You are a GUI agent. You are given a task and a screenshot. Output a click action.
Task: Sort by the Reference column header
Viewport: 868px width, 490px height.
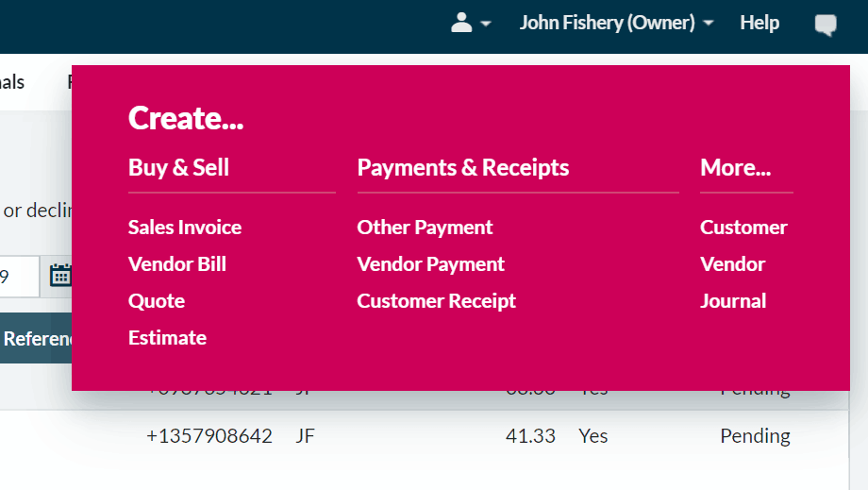tap(36, 338)
